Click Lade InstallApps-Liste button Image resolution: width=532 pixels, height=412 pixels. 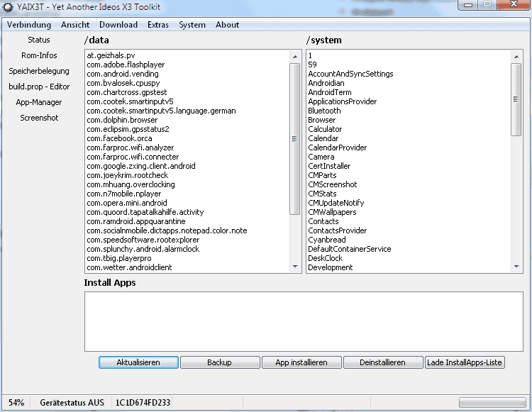[465, 362]
